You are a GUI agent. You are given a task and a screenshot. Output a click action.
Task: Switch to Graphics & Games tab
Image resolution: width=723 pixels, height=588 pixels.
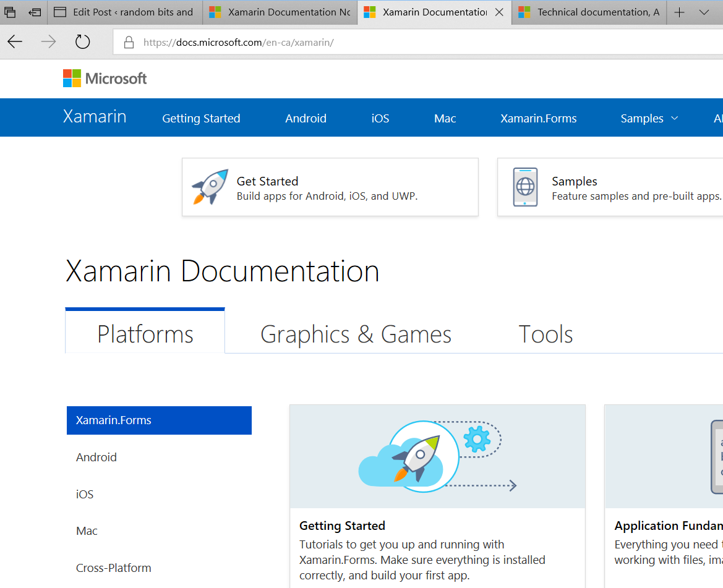356,334
